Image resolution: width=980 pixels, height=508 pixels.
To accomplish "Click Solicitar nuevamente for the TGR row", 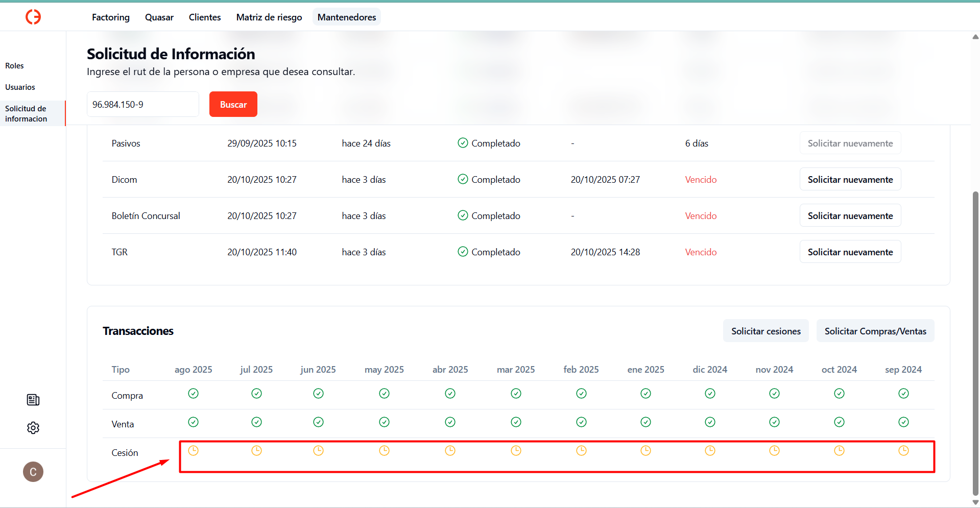I will [x=850, y=252].
